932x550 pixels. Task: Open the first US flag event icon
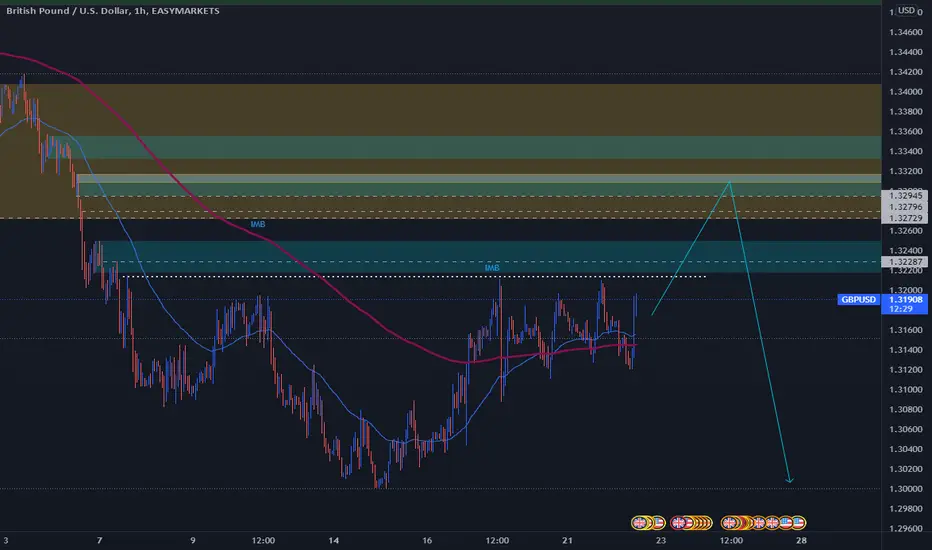pyautogui.click(x=659, y=523)
